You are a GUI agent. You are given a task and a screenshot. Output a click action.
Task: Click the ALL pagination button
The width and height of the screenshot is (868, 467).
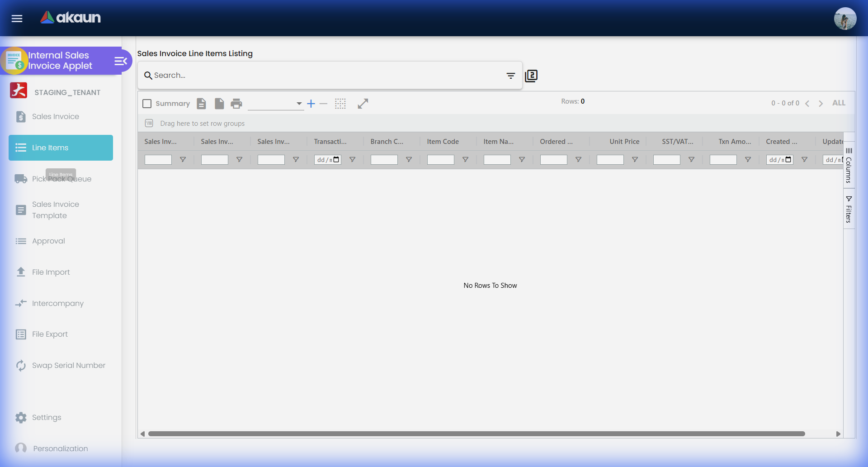point(839,103)
